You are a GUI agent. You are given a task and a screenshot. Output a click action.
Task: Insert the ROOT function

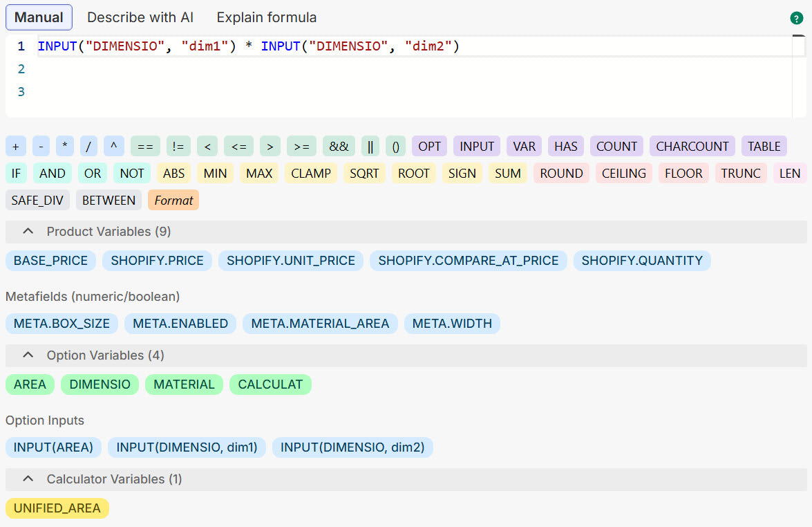414,174
